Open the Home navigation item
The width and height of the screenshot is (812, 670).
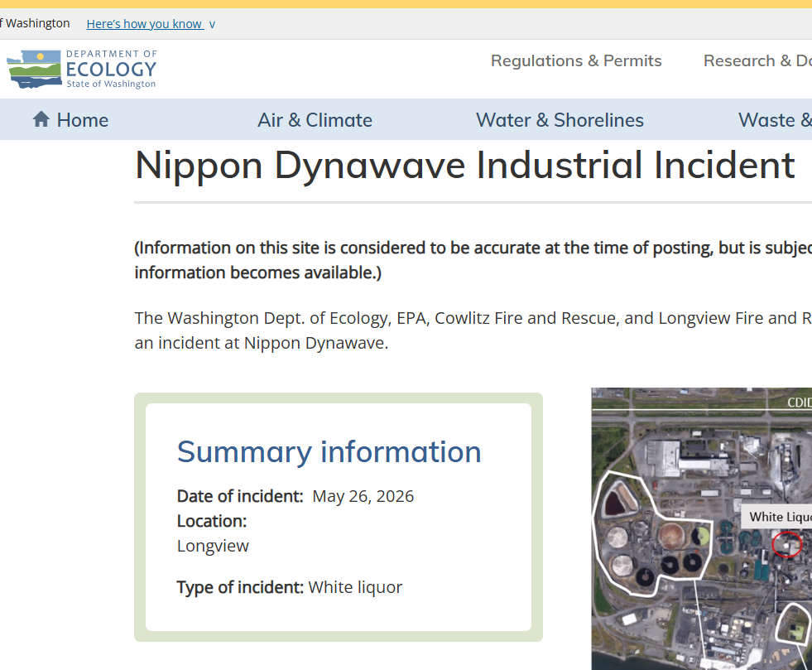[70, 120]
